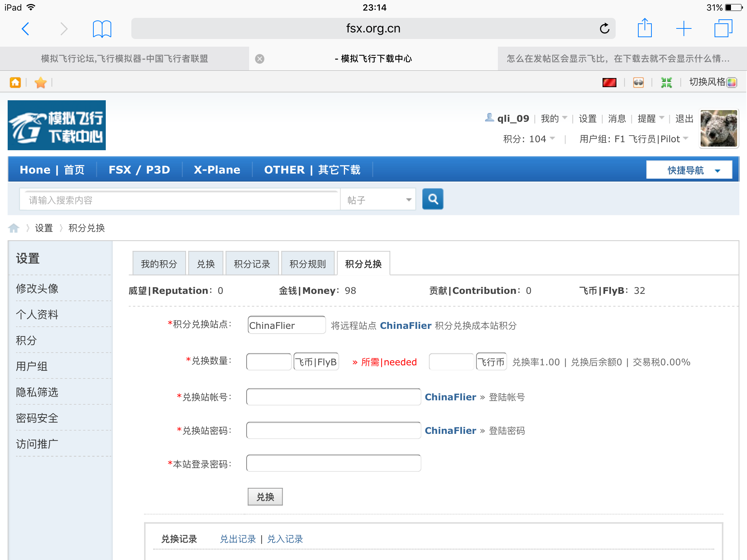Click the 模拟飞行下载中心 logo
747x560 pixels.
tap(57, 125)
